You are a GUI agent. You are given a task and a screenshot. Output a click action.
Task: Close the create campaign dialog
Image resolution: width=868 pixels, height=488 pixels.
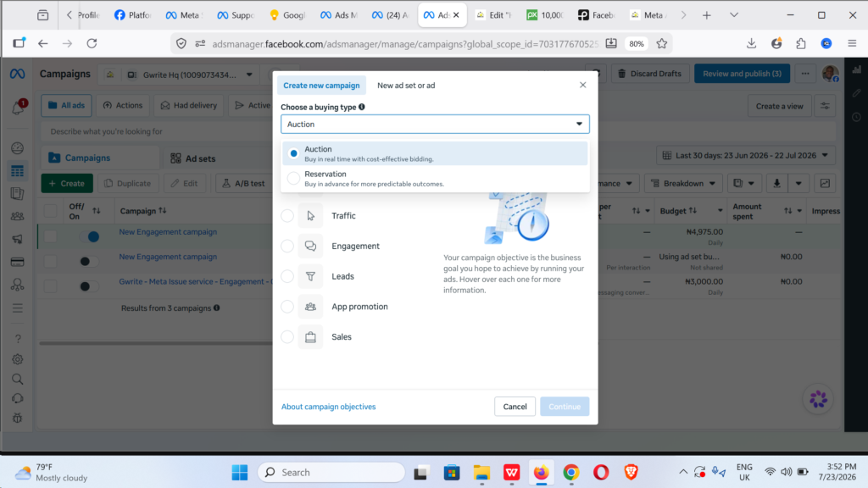tap(582, 85)
